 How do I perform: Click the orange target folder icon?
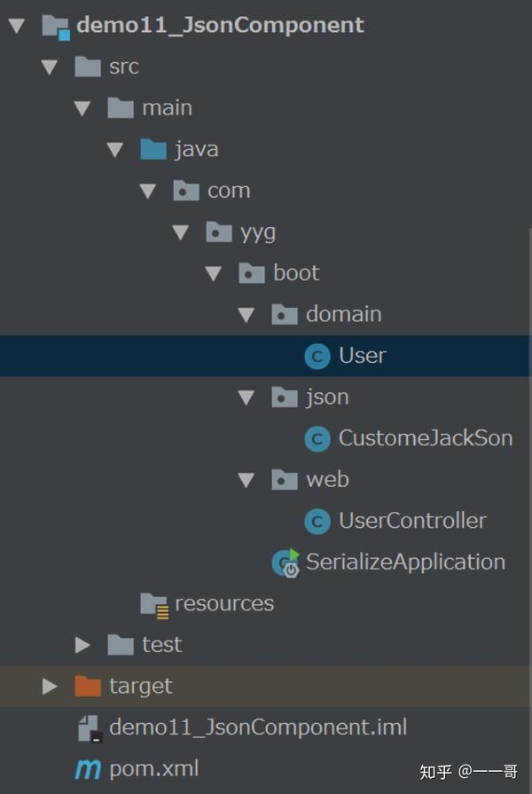(87, 686)
